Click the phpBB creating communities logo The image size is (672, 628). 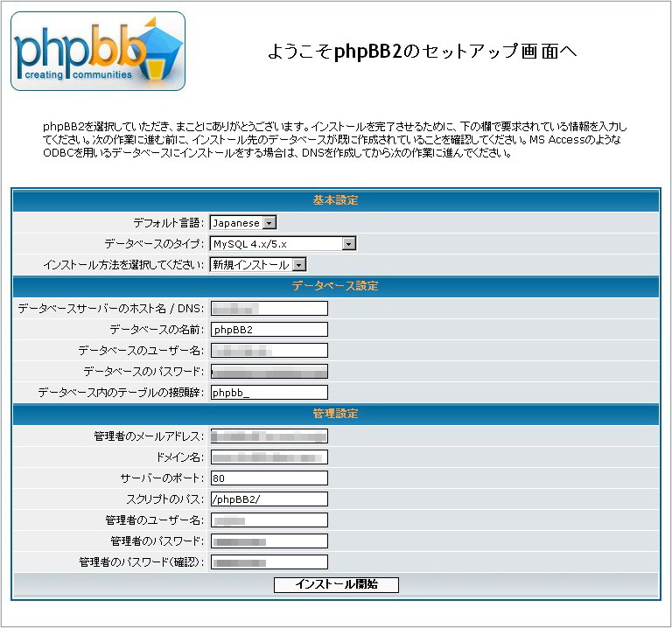point(98,51)
